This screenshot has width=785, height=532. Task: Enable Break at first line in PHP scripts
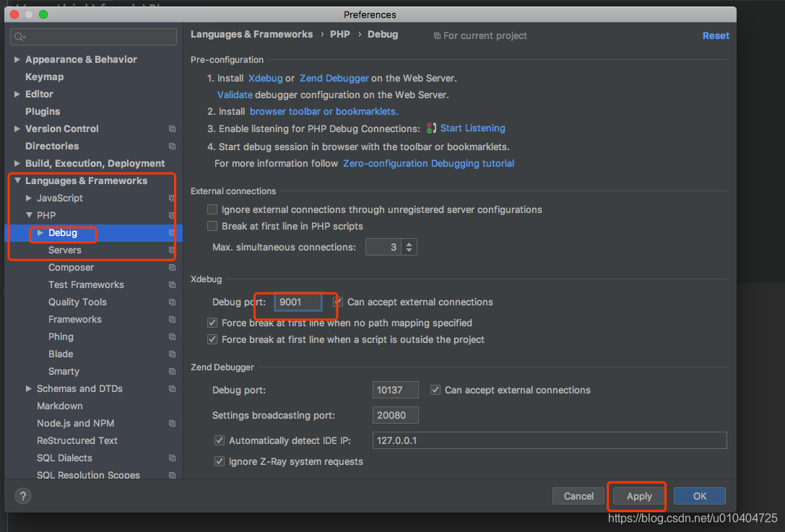(x=212, y=226)
